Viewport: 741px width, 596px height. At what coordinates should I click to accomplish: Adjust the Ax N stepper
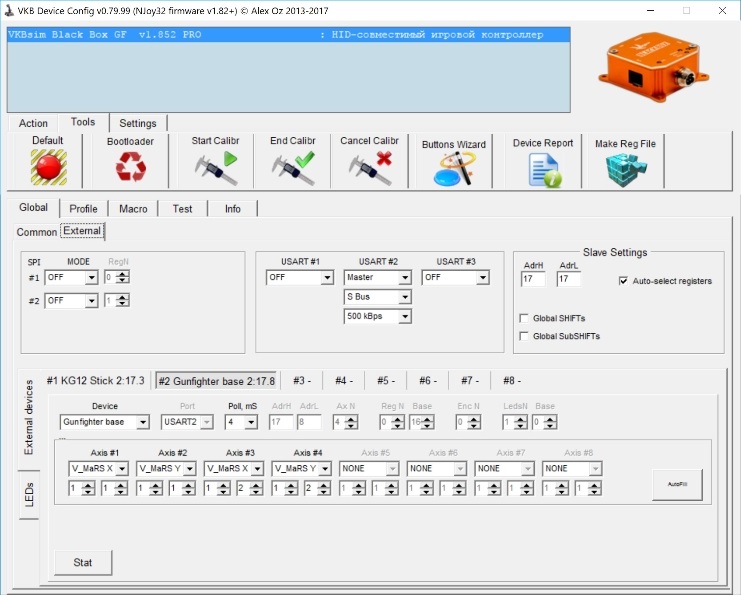(x=351, y=422)
